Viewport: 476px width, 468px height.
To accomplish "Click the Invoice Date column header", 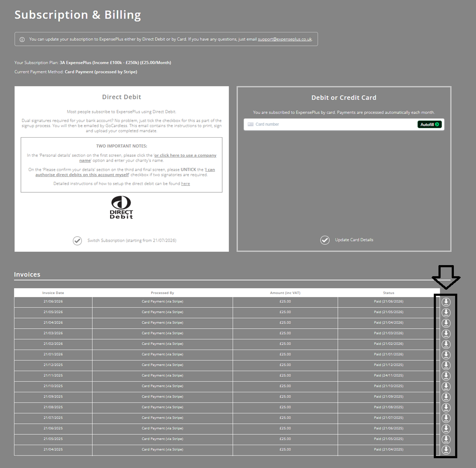I will click(53, 293).
